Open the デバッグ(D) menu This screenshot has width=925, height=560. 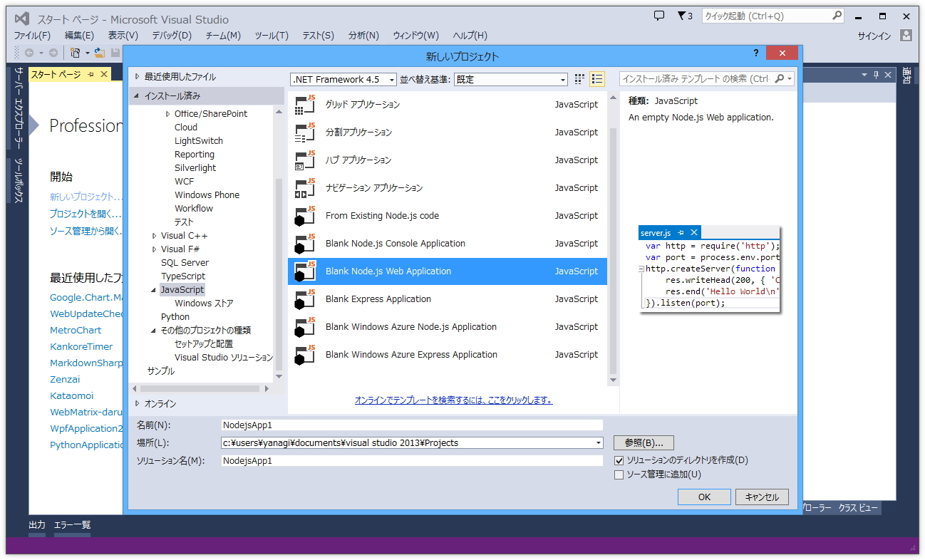click(172, 36)
